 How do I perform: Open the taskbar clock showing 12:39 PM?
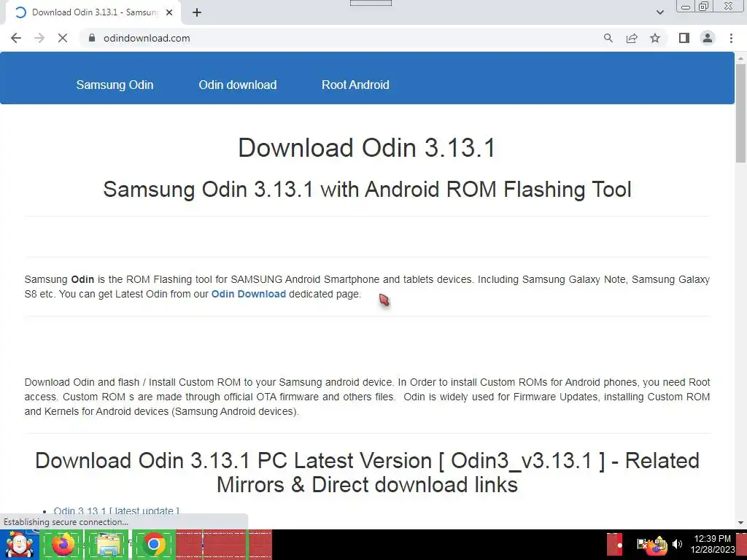coord(713,544)
